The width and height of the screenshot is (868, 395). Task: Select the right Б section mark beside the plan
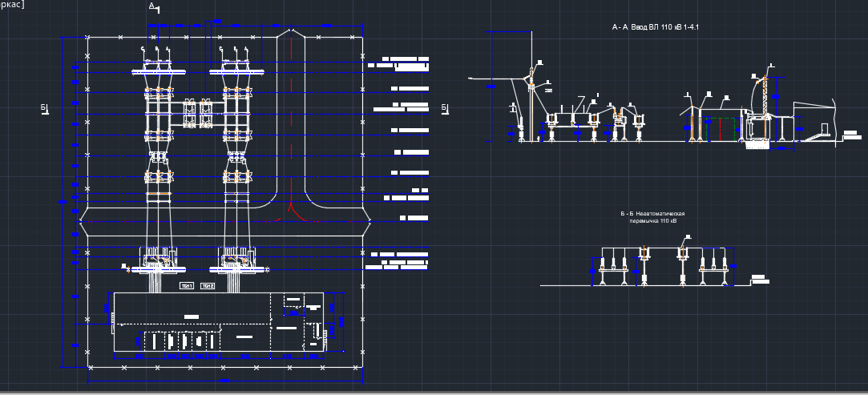444,108
